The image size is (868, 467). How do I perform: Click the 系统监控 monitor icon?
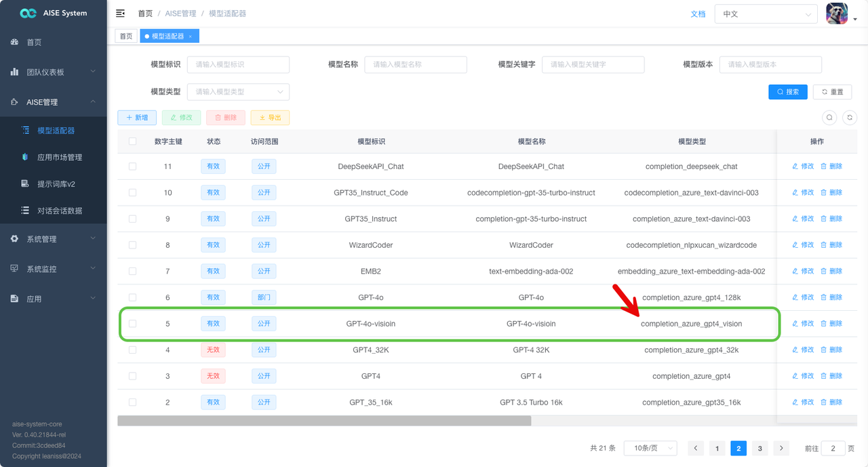15,269
